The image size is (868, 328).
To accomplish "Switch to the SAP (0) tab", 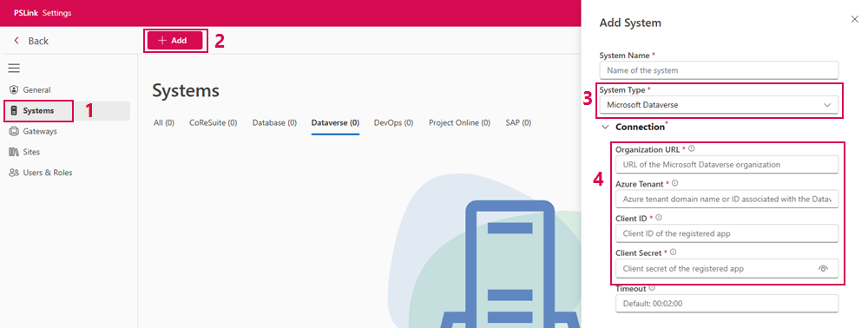I will pos(518,123).
